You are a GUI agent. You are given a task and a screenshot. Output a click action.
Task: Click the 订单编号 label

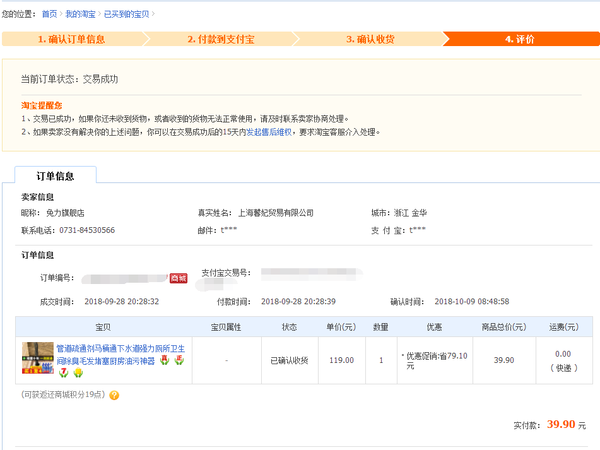[x=57, y=278]
